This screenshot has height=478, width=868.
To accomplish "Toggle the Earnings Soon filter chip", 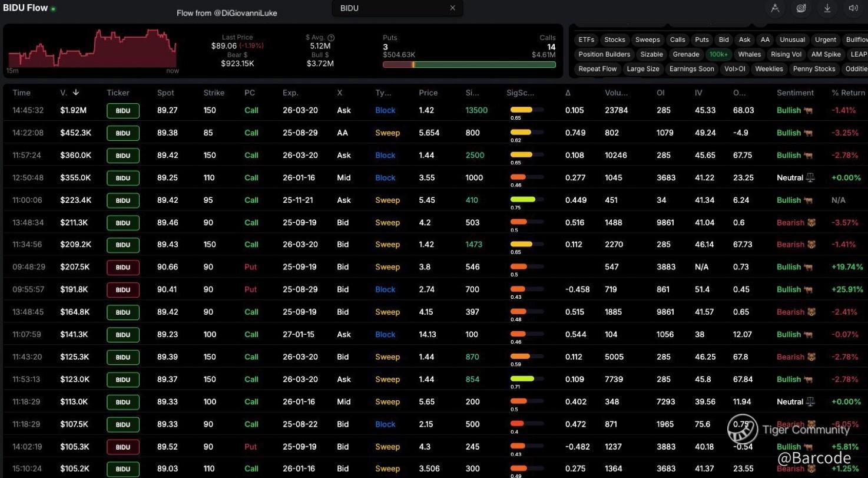I will tap(692, 69).
